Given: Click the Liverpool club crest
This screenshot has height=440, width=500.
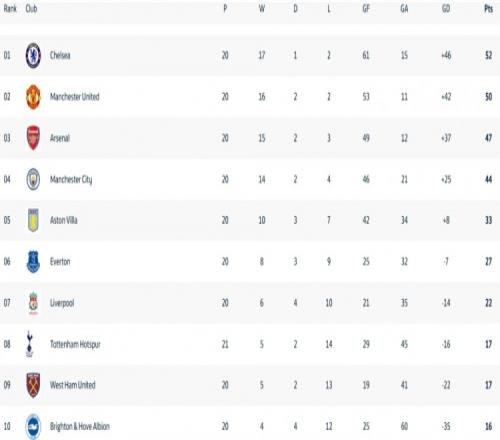Looking at the screenshot, I should (x=33, y=303).
